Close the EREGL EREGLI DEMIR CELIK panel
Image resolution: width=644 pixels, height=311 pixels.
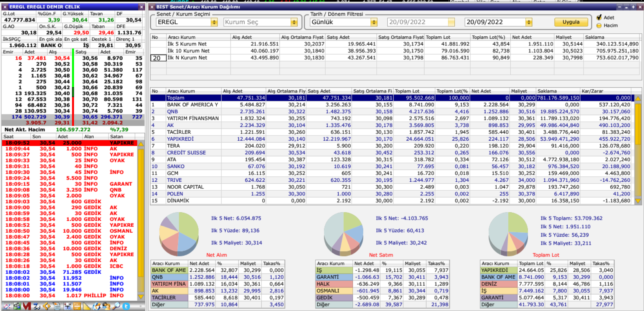(x=141, y=7)
